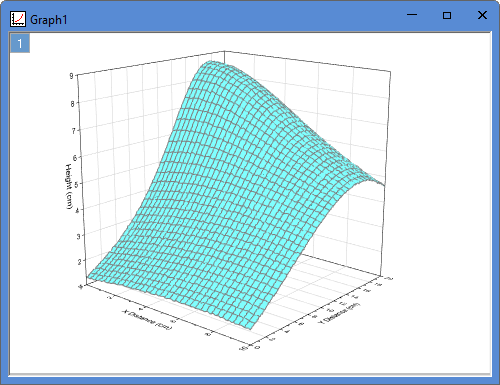Click the Height (cm) axis title
Image resolution: width=500 pixels, height=385 pixels.
tap(68, 187)
